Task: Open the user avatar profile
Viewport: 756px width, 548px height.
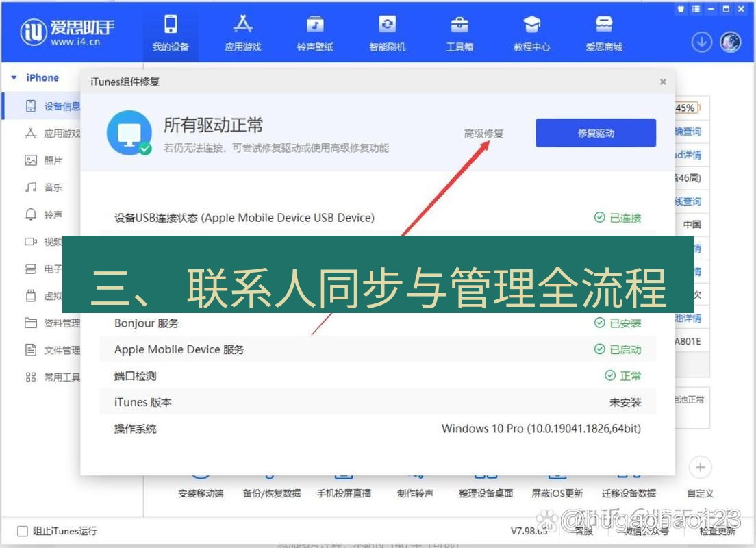Action: (731, 42)
